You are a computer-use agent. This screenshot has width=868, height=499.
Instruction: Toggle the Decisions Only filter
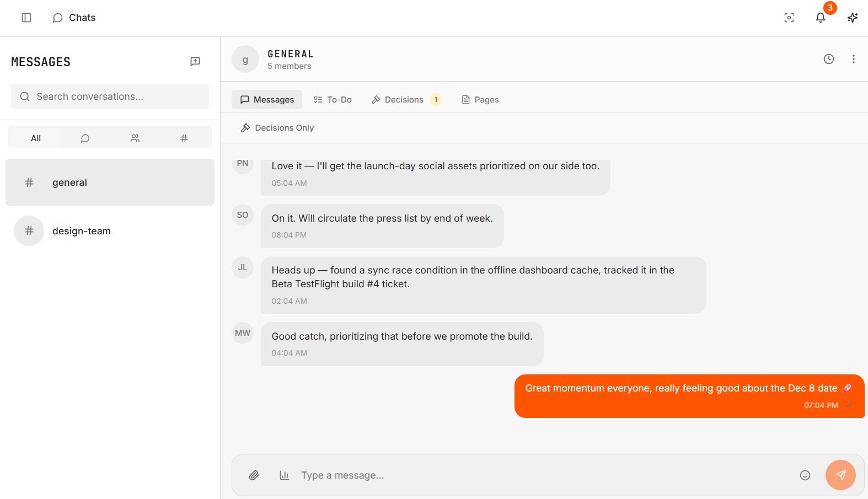[x=277, y=128]
